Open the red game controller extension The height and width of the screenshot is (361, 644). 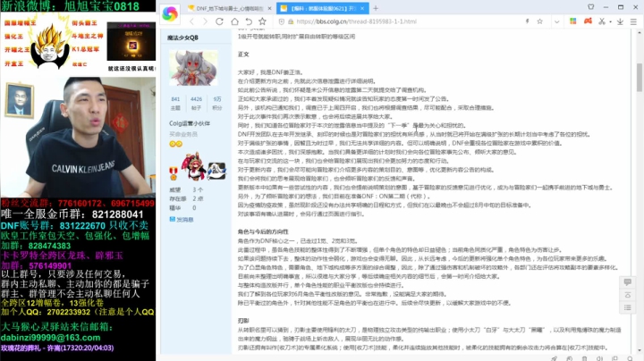(x=588, y=21)
